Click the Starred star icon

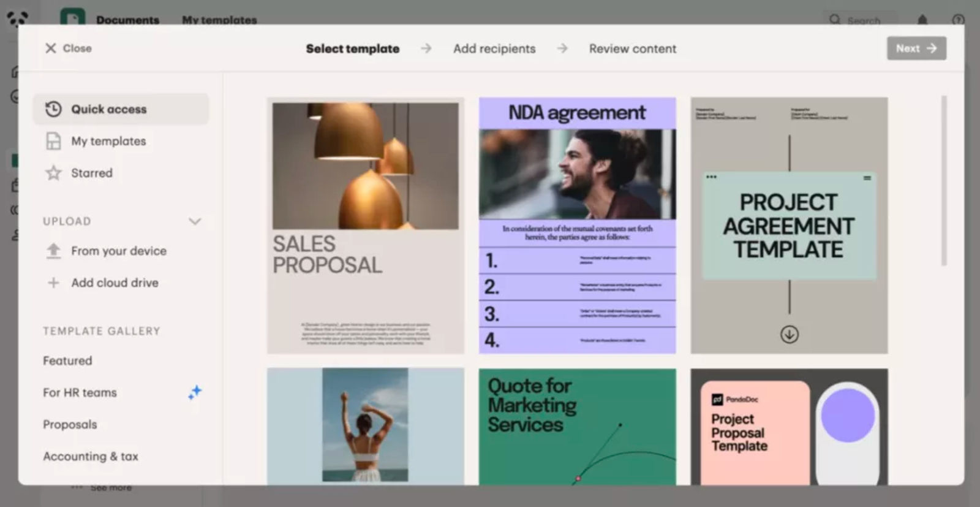pos(53,173)
